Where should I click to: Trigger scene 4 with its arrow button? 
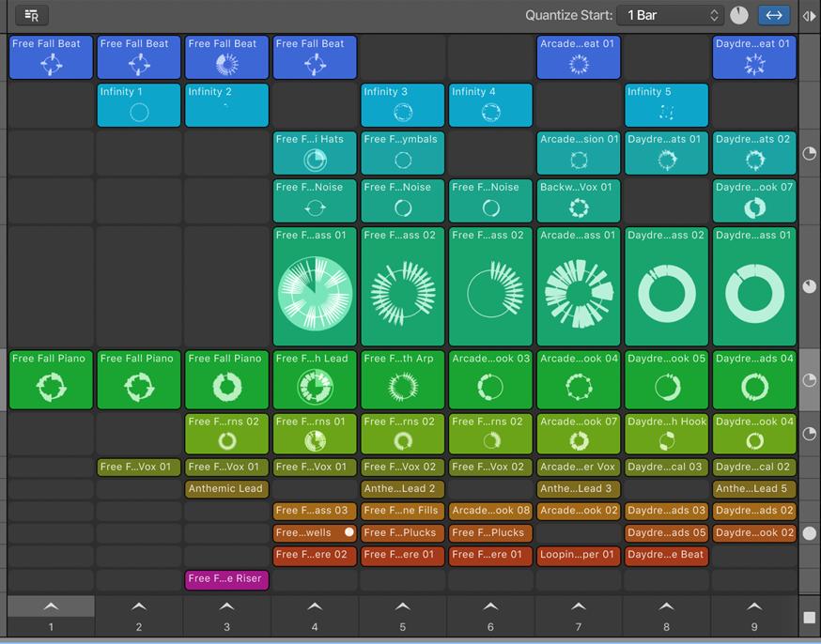pyautogui.click(x=315, y=606)
